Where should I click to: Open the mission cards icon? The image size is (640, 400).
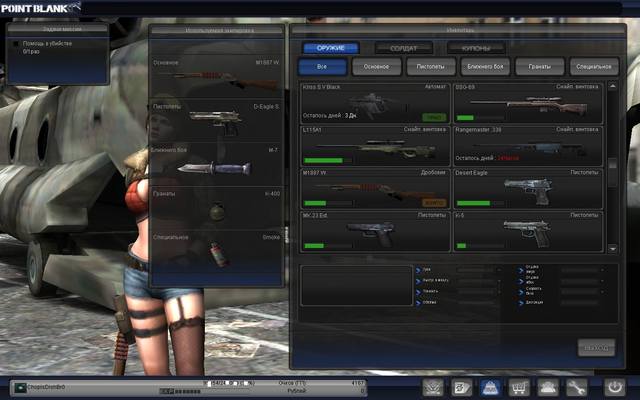tap(462, 387)
